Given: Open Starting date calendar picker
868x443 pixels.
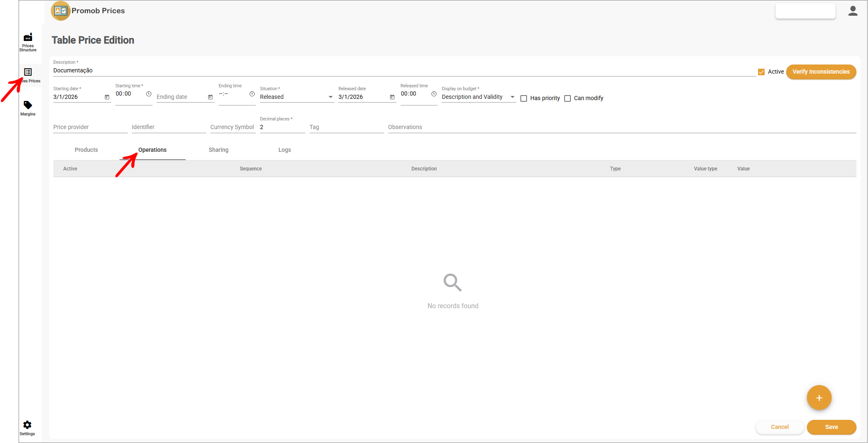Looking at the screenshot, I should coord(107,97).
